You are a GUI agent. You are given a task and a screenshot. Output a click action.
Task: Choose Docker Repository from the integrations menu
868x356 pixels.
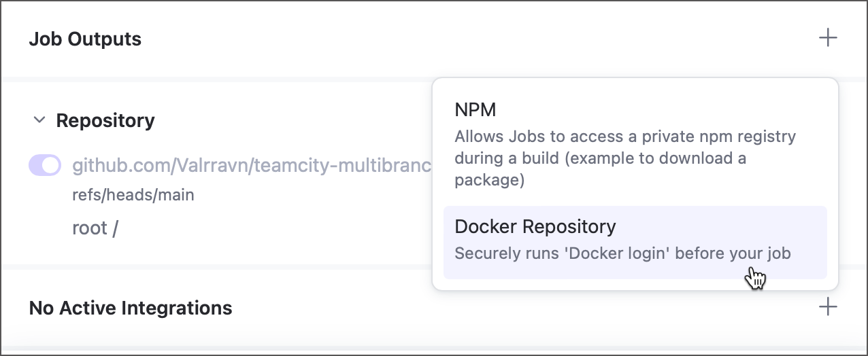(635, 241)
